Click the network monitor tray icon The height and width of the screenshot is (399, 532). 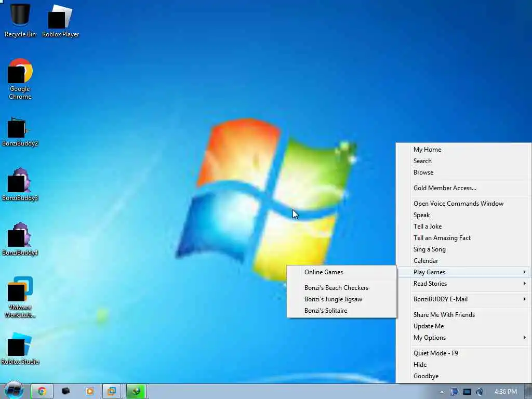click(467, 392)
